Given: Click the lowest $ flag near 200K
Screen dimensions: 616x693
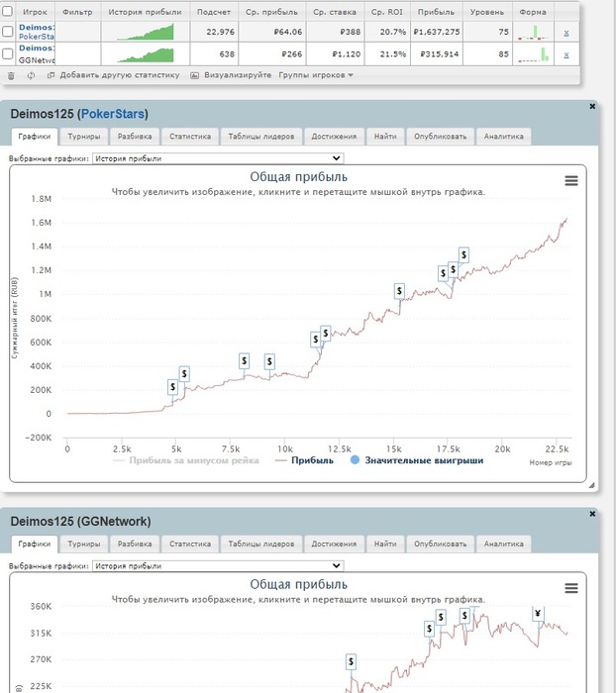Looking at the screenshot, I should pyautogui.click(x=172, y=387).
